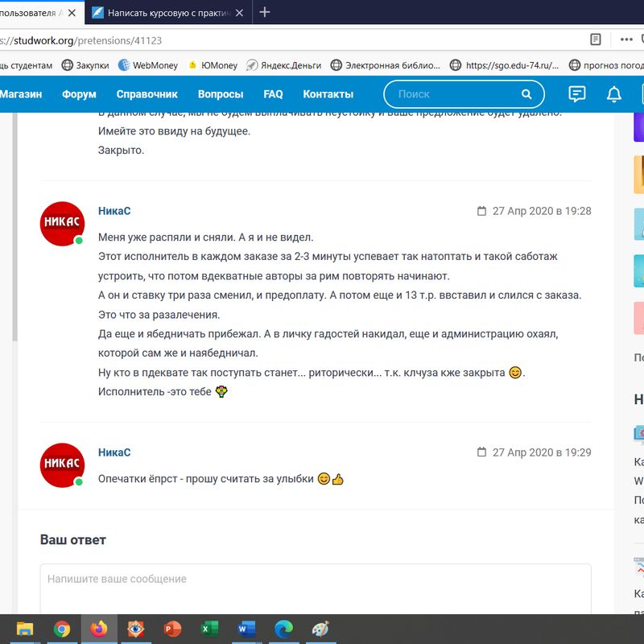644x644 pixels.
Task: Go to the FAQ page
Action: coord(273,94)
